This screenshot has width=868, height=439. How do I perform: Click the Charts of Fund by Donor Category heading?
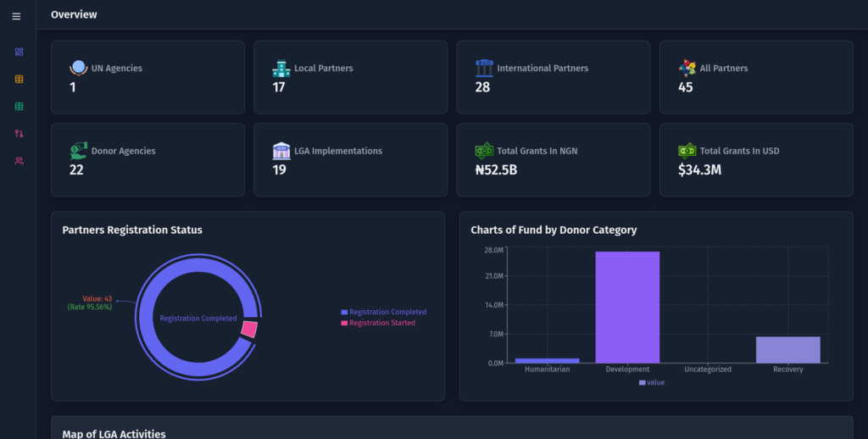coord(554,230)
